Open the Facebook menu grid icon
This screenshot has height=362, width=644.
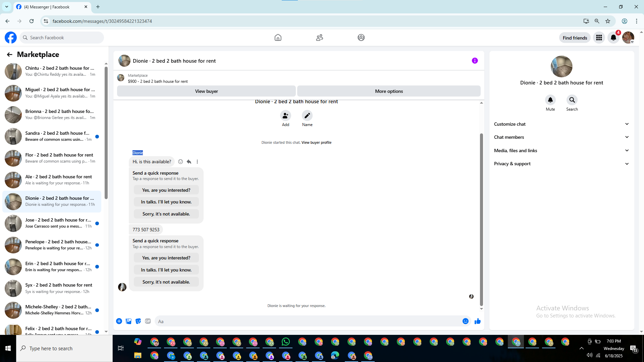coord(599,38)
